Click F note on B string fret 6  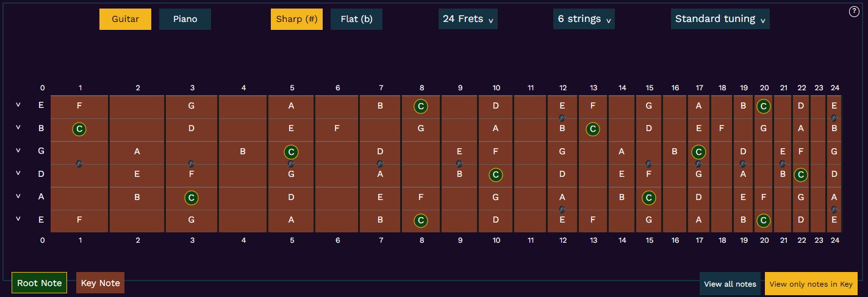[x=337, y=129]
